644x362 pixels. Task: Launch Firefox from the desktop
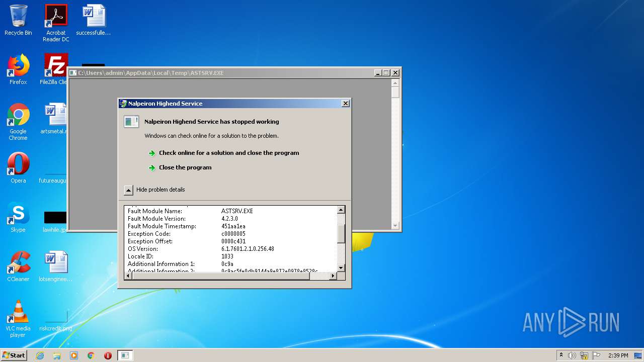[18, 69]
